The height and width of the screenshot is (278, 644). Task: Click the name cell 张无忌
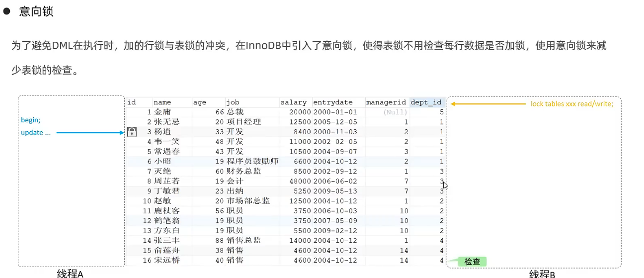167,122
